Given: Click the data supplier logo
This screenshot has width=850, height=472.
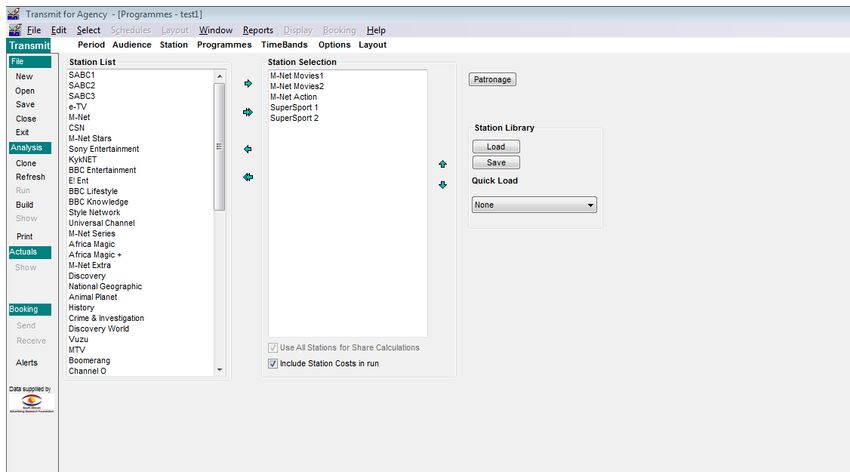Looking at the screenshot, I should (31, 403).
